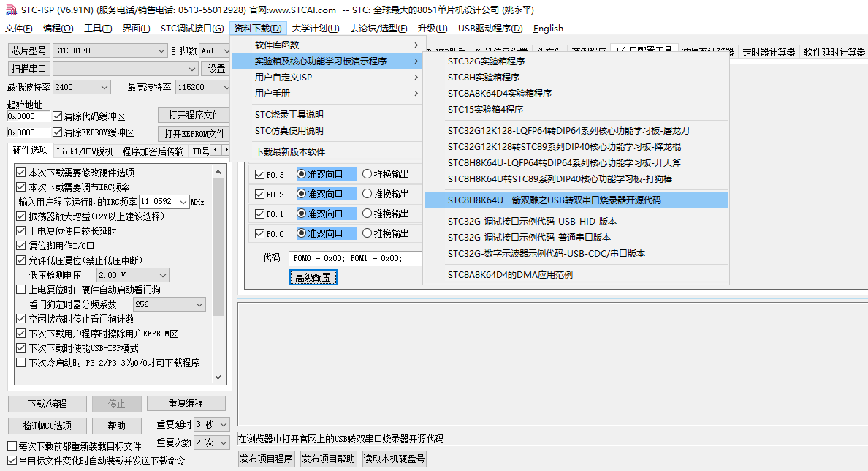Screen dimensions: 868x471
Task: Switch to the 软件延时计算器 tab
Action: click(834, 52)
